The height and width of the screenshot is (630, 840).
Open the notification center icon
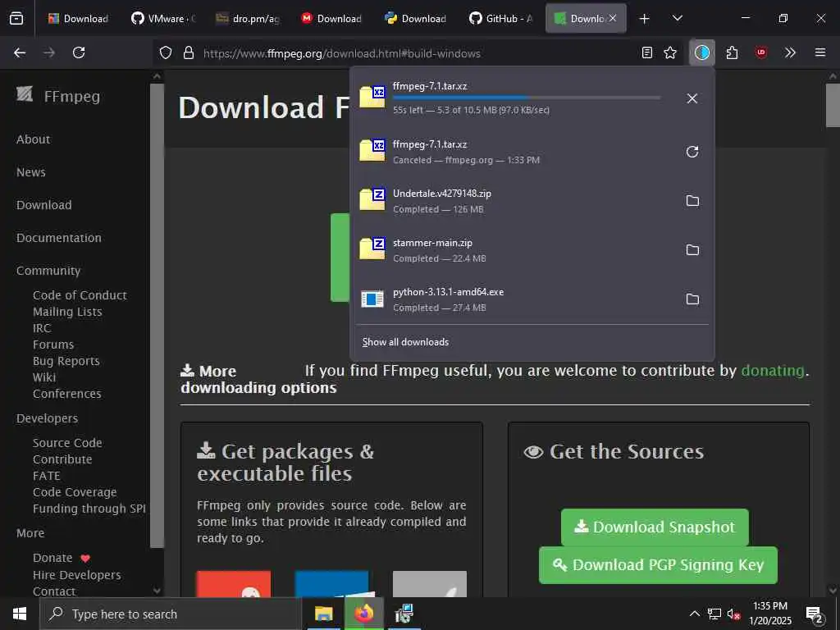tap(815, 614)
